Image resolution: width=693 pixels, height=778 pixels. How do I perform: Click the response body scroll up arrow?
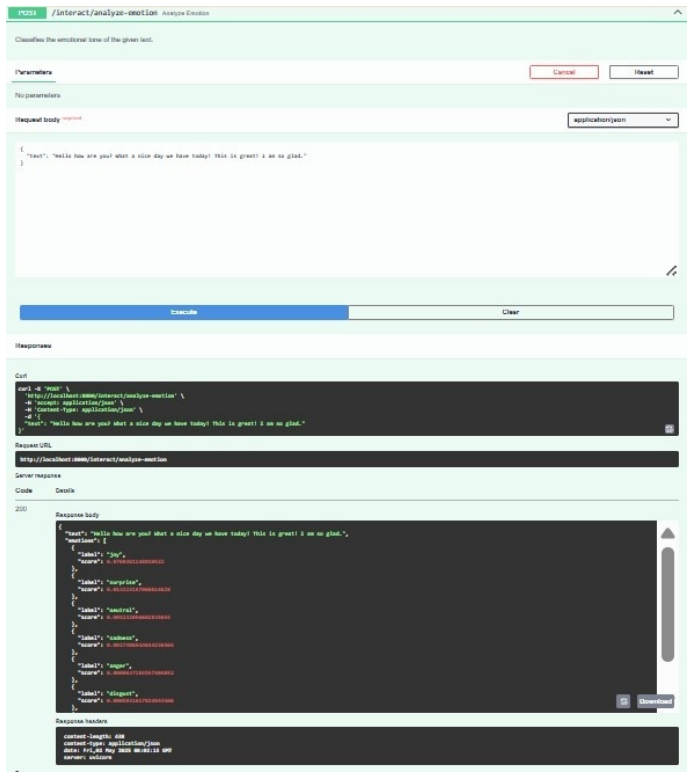click(x=668, y=533)
